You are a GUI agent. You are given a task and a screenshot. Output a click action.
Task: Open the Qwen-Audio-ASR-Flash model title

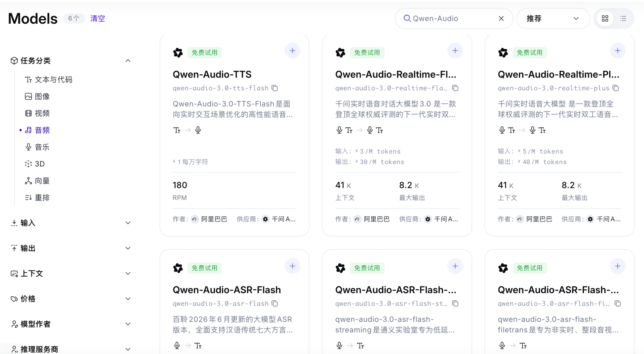(227, 290)
